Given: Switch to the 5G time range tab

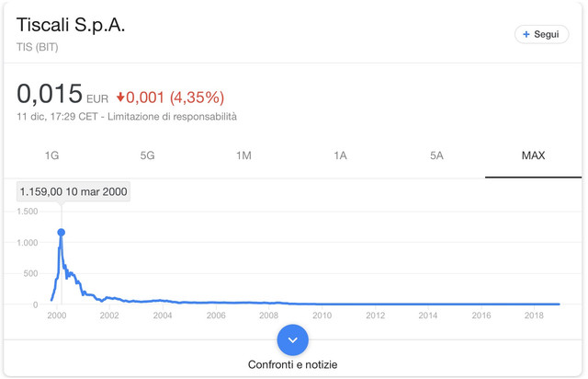Looking at the screenshot, I should 147,155.
